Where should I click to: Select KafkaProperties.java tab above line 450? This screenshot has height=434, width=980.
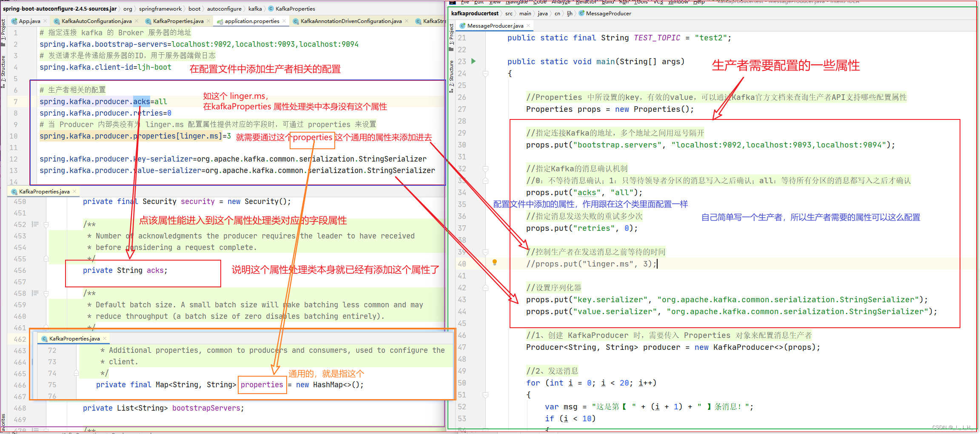click(x=44, y=191)
